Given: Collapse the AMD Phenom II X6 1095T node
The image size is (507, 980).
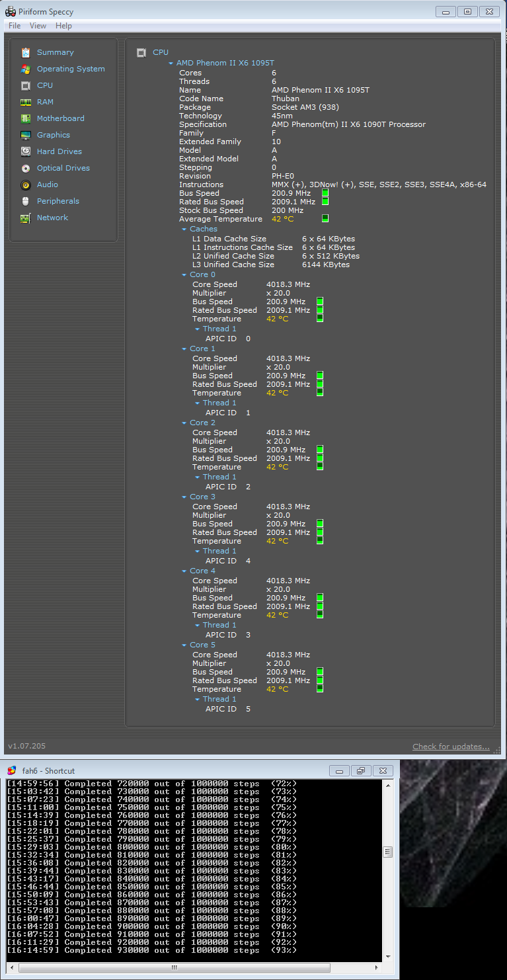Looking at the screenshot, I should [171, 63].
